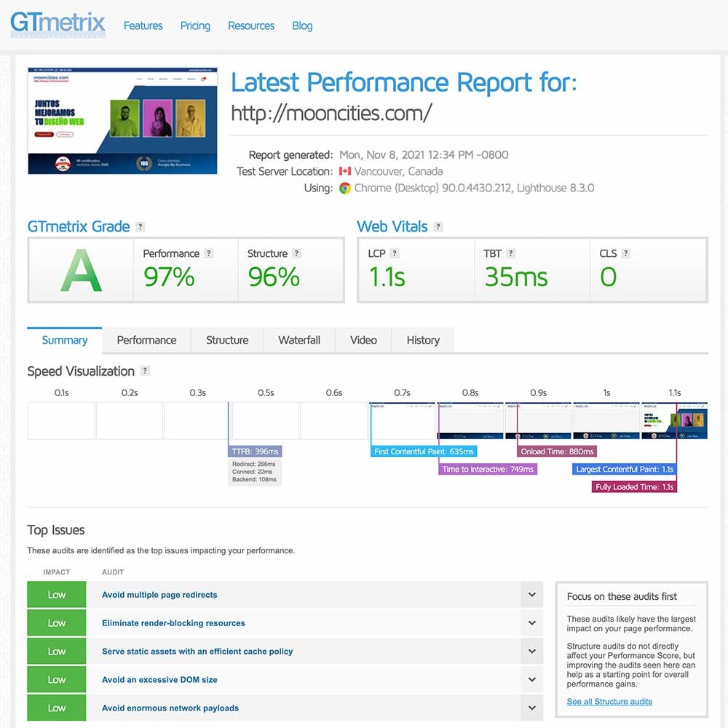This screenshot has width=728, height=728.
Task: Click help icon beside Structure score
Action: point(296,253)
